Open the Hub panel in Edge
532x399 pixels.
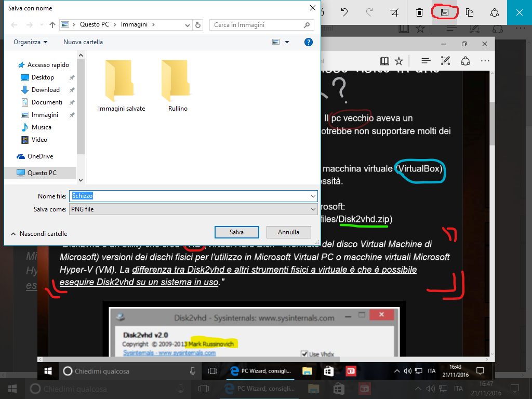426,61
